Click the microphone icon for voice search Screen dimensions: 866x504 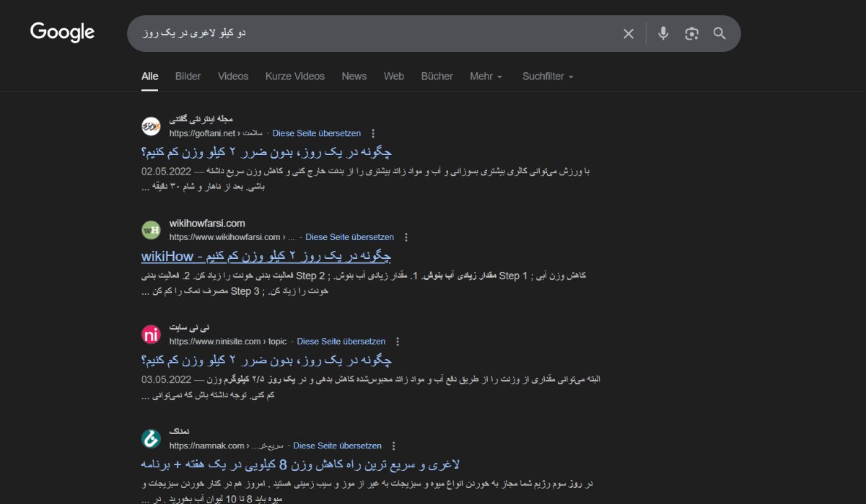[662, 33]
